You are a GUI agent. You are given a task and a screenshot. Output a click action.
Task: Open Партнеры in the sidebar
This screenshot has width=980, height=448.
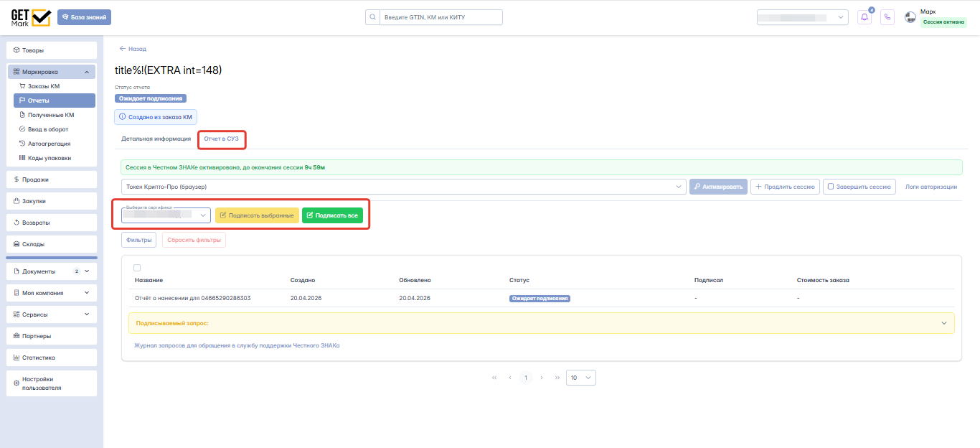[52, 336]
